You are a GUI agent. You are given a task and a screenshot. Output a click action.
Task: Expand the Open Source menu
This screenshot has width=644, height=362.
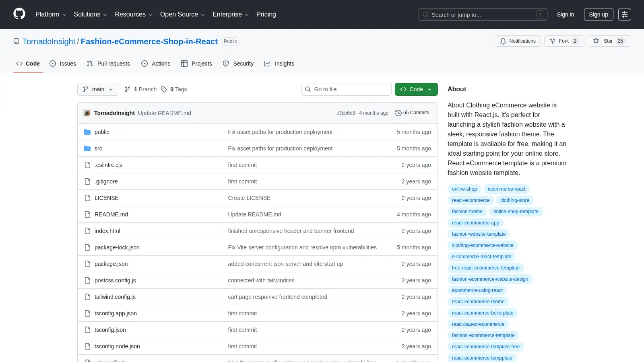(183, 14)
